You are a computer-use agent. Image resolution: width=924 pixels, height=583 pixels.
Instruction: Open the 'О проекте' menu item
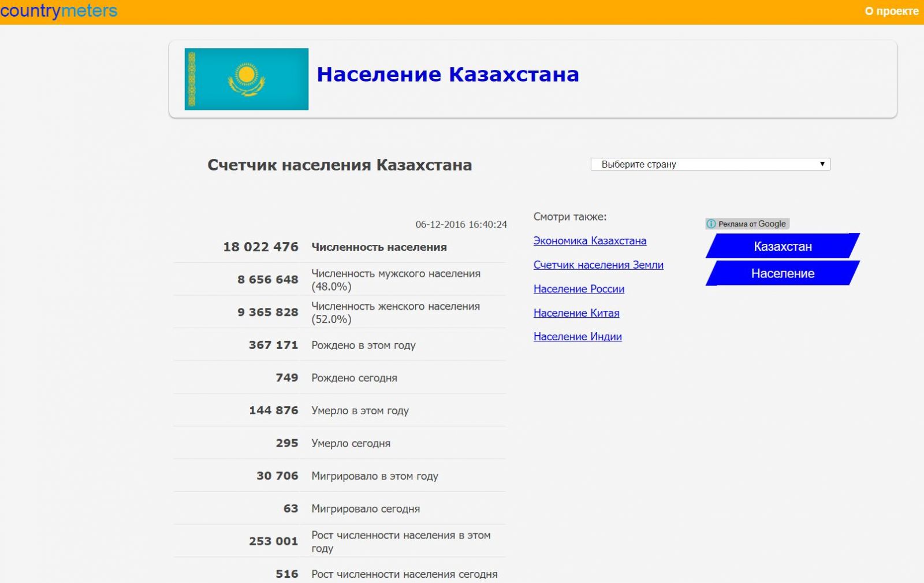click(891, 11)
